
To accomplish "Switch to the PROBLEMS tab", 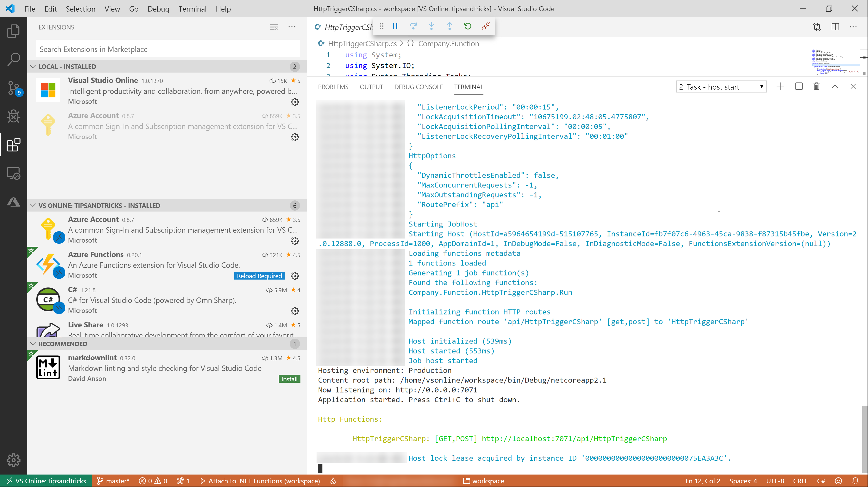I will pos(333,87).
